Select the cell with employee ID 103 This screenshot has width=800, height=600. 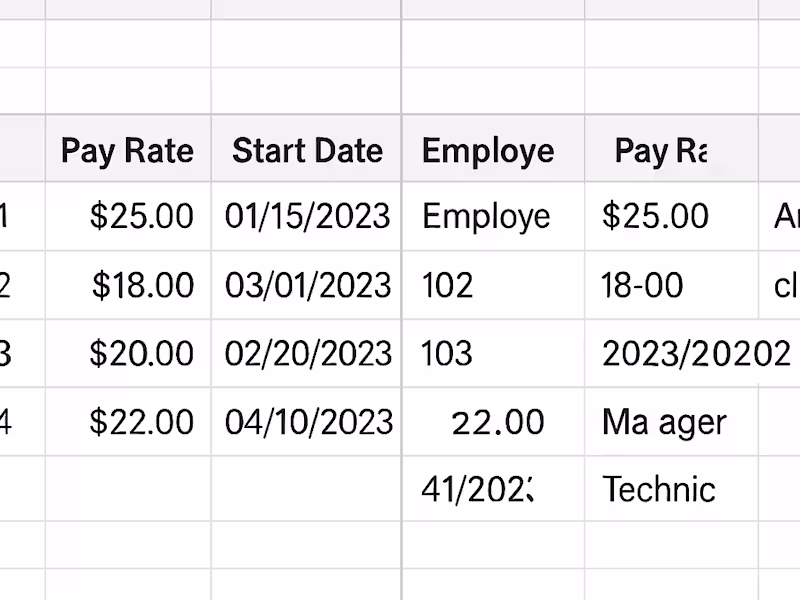[x=489, y=353]
